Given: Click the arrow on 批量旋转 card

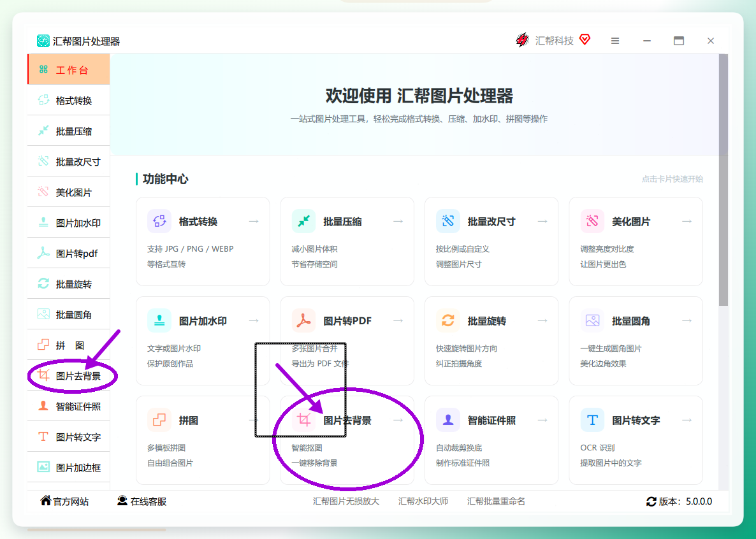Looking at the screenshot, I should [542, 320].
